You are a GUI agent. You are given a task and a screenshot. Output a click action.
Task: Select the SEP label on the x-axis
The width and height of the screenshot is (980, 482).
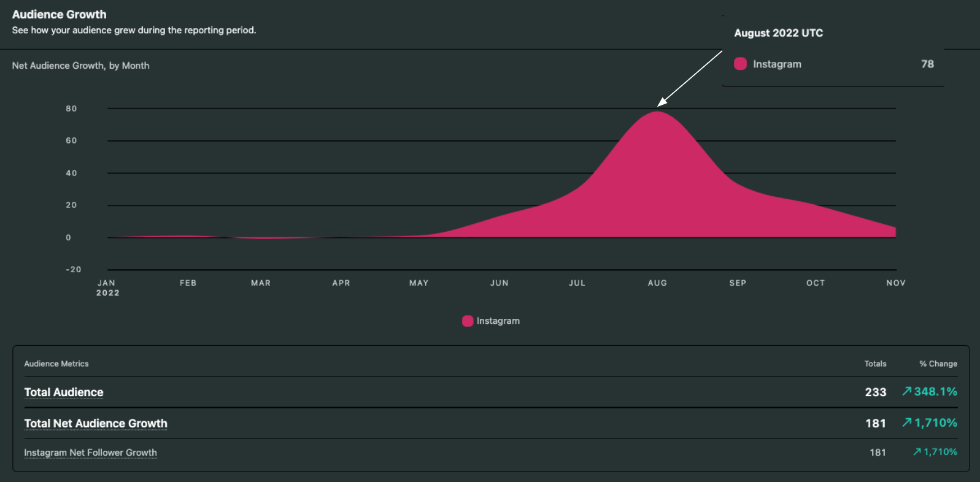tap(738, 283)
